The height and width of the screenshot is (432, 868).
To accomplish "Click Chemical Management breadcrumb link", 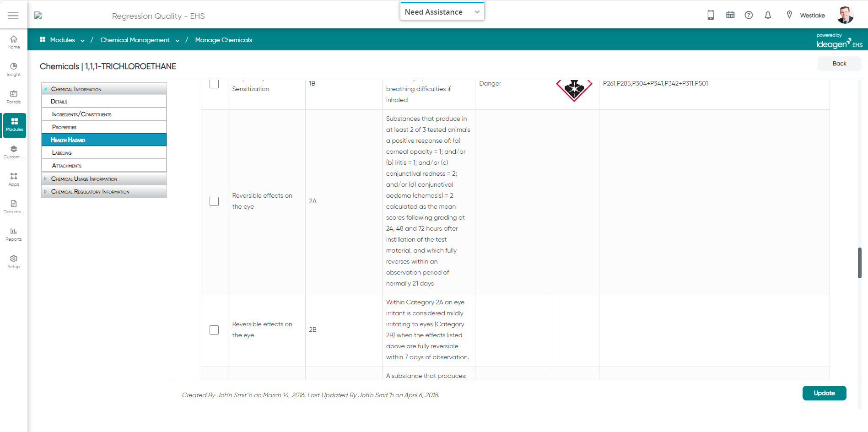I will point(135,40).
